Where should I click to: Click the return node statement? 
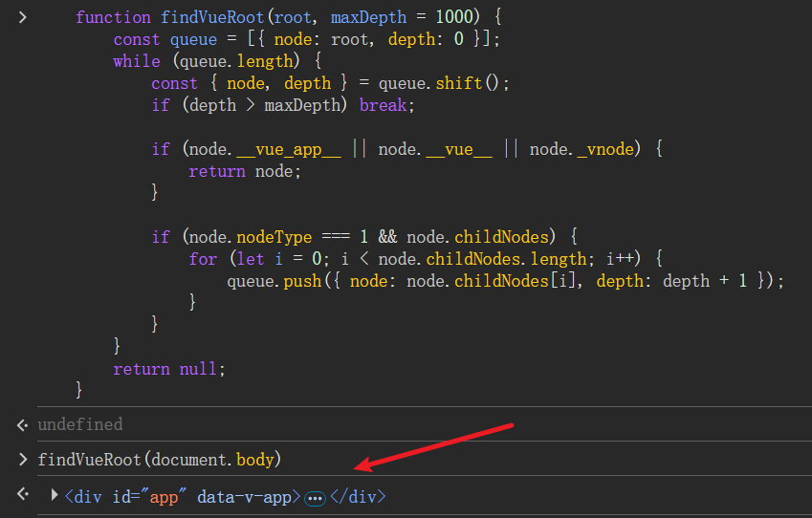click(245, 171)
